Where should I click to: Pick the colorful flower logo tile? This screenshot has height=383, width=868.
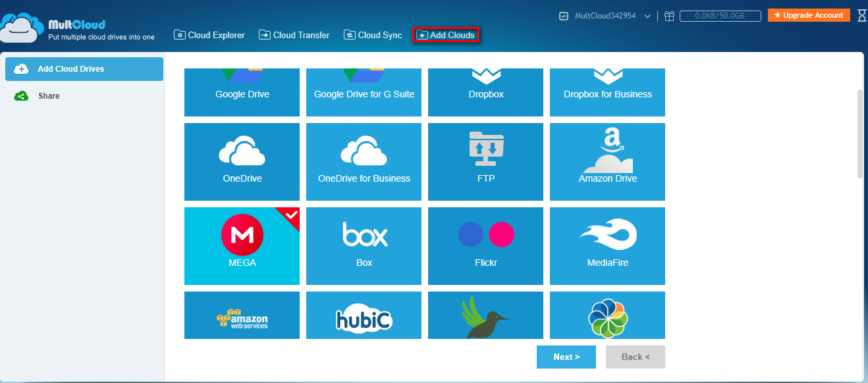click(607, 315)
